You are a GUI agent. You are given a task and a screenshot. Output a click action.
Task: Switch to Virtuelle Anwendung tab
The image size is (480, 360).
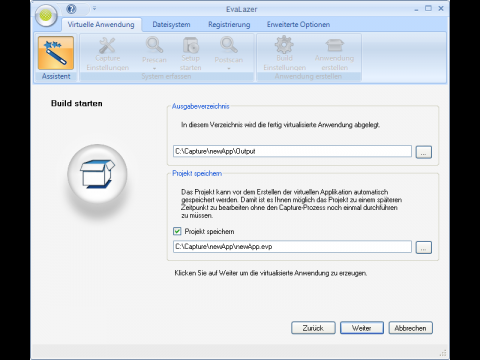click(x=101, y=24)
